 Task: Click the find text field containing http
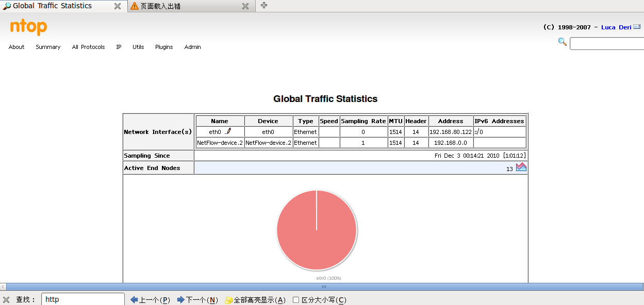pos(83,299)
